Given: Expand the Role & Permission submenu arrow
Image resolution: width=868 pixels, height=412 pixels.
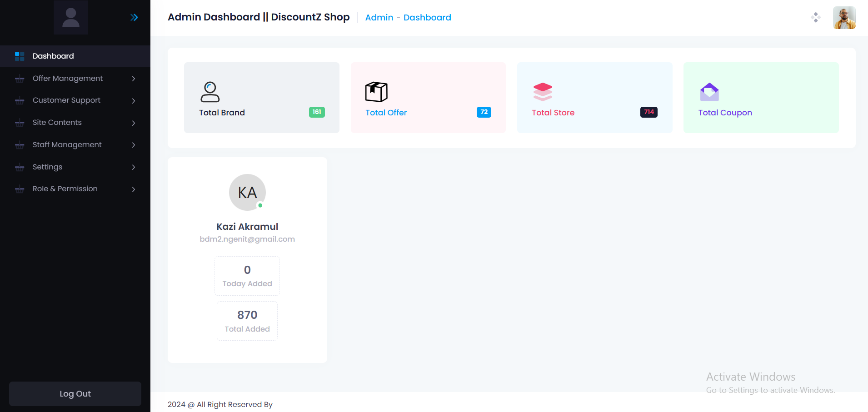Looking at the screenshot, I should pyautogui.click(x=134, y=189).
